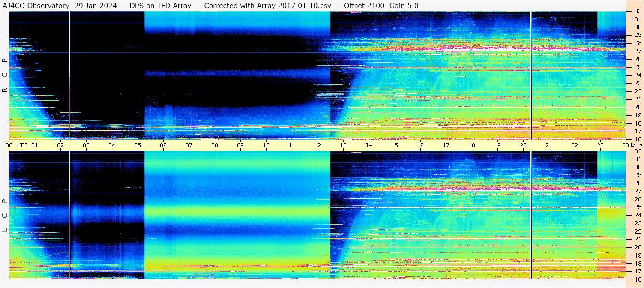This screenshot has width=644, height=288.
Task: Click the 18 MHz tick of LCP panel
Action: click(637, 264)
